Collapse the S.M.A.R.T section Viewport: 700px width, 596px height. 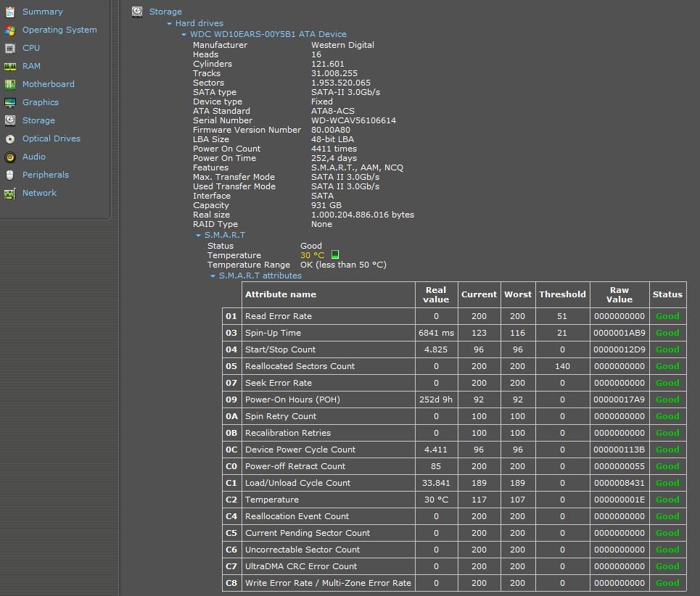coord(199,236)
